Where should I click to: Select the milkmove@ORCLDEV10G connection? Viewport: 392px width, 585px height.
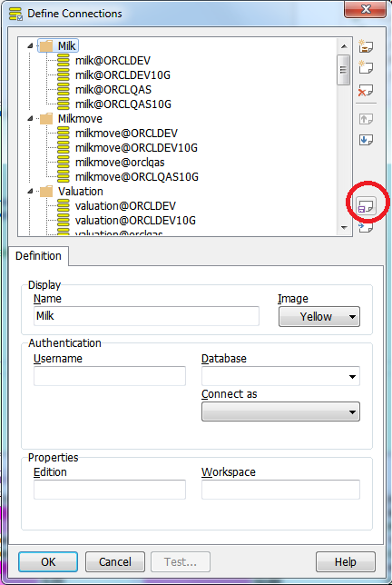(x=136, y=148)
